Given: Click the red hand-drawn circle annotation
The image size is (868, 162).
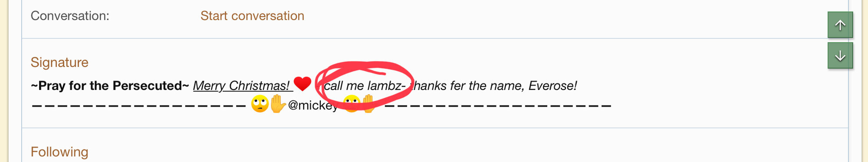Looking at the screenshot, I should tap(364, 86).
